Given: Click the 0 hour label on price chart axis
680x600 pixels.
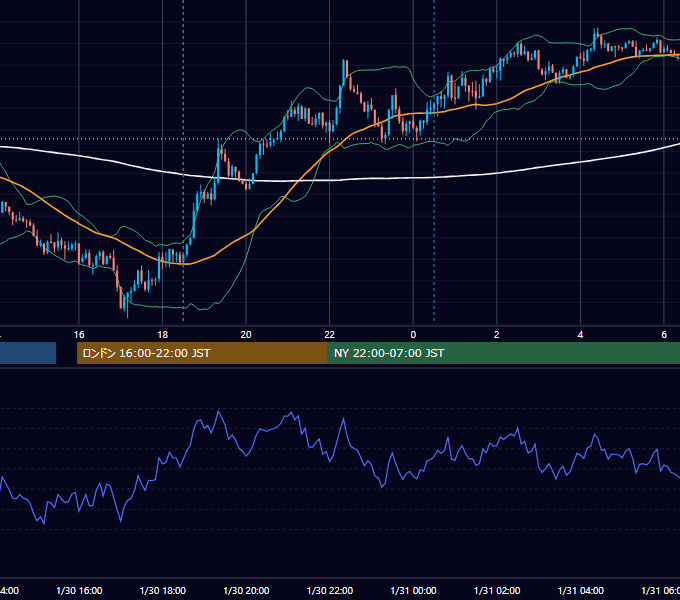Looking at the screenshot, I should coord(413,335).
